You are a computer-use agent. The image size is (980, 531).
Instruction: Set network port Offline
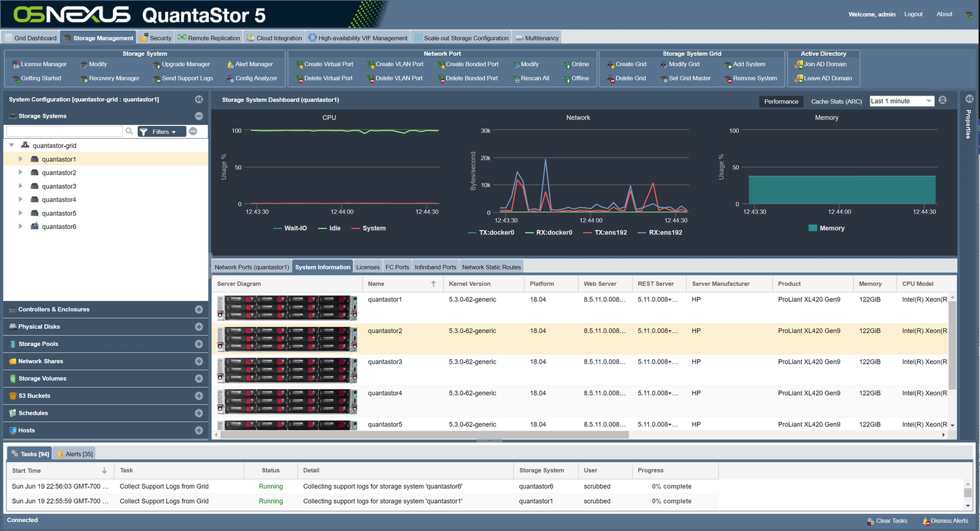(576, 78)
